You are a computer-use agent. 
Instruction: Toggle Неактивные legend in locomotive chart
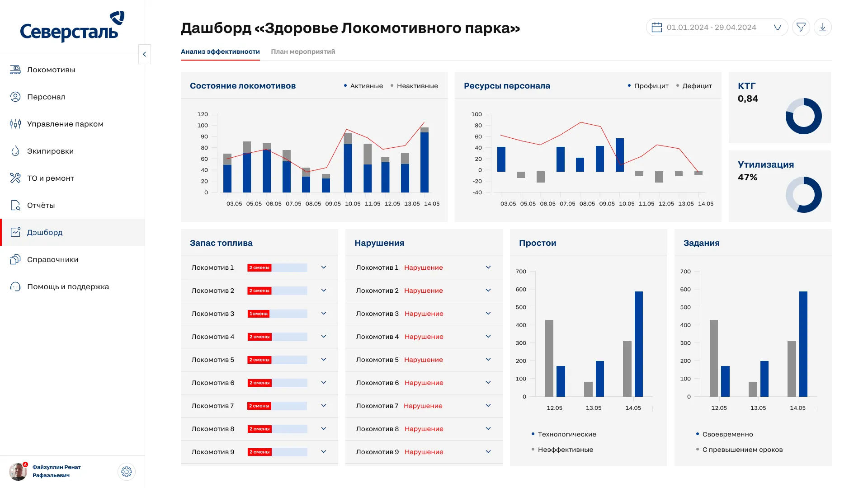pyautogui.click(x=414, y=86)
